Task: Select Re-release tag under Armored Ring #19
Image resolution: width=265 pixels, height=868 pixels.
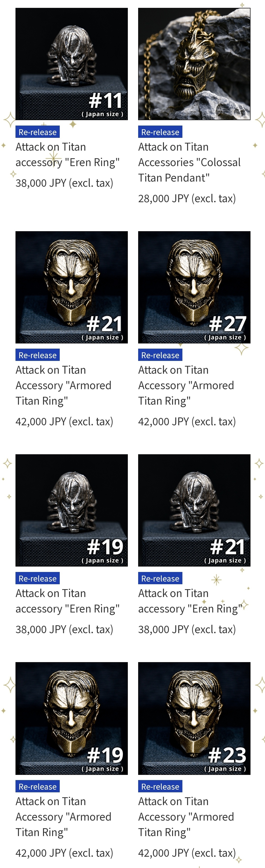Action: tap(37, 786)
